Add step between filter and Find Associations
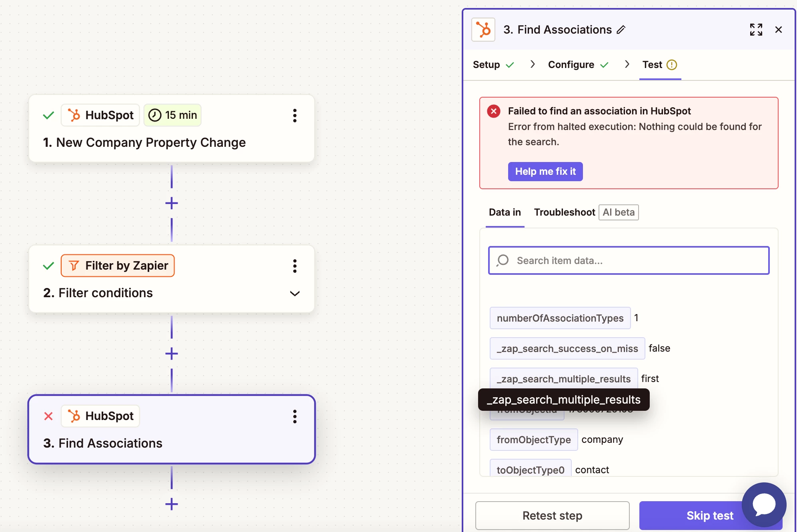Image resolution: width=797 pixels, height=532 pixels. coord(172,354)
